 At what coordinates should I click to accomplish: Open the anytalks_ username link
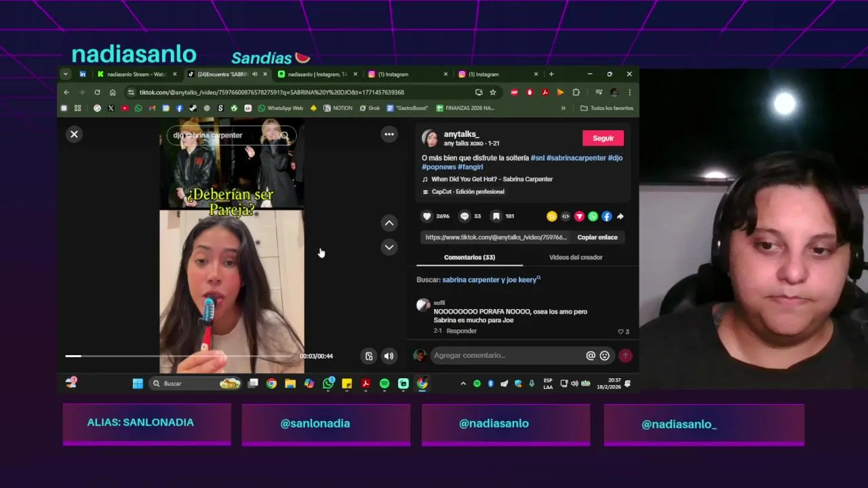[x=461, y=134]
